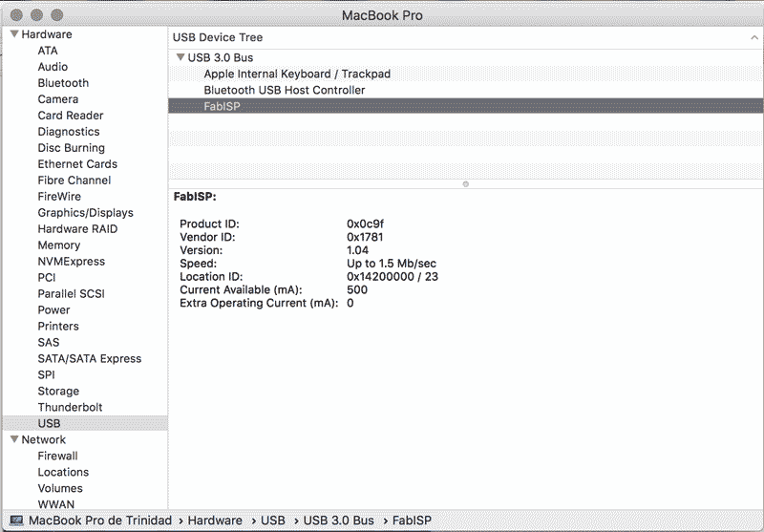
Task: Select Ethernet Cards entry
Action: click(77, 163)
